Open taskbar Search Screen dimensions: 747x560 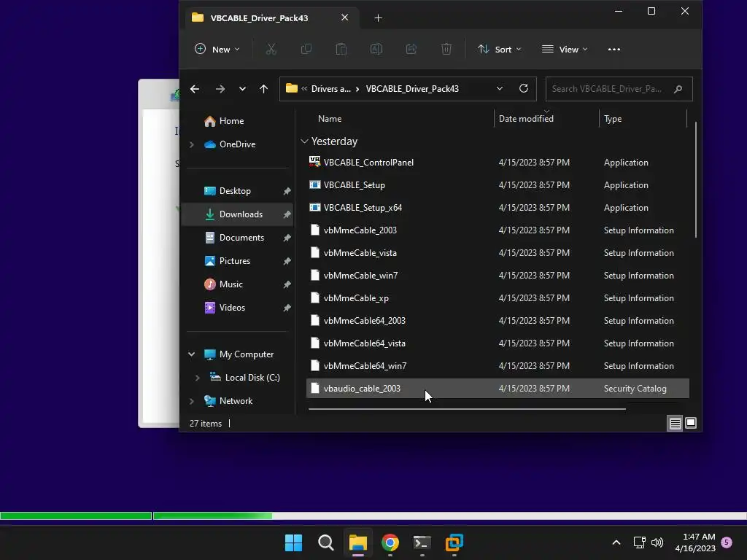click(x=326, y=542)
